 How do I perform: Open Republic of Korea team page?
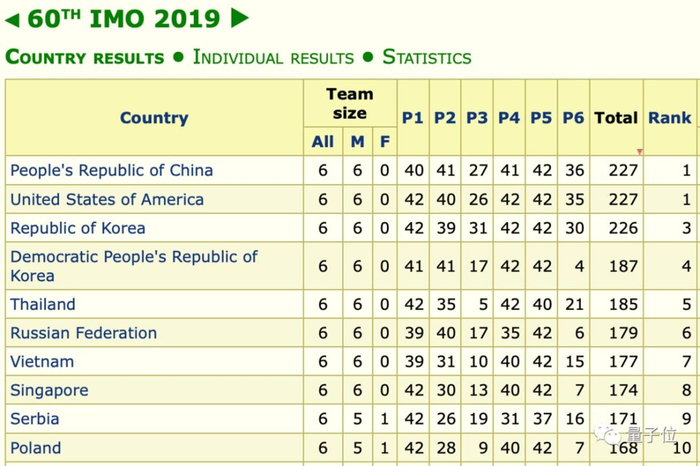(78, 228)
